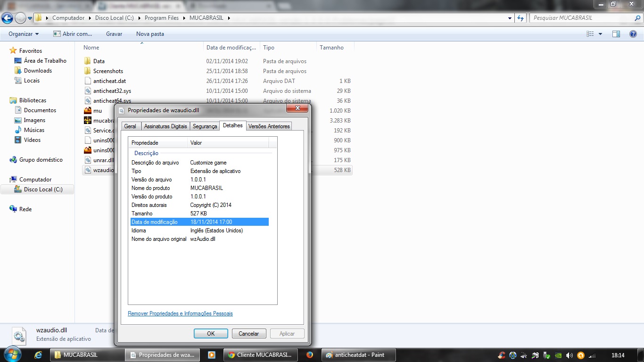644x362 pixels.
Task: Expand the view options dropdown arrow
Action: pos(600,34)
